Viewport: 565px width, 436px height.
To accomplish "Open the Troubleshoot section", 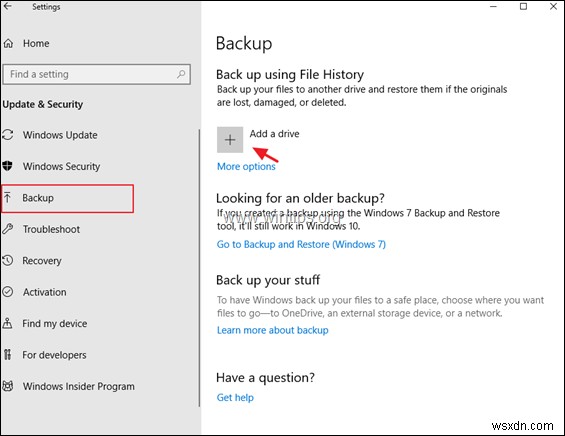I will pyautogui.click(x=52, y=229).
